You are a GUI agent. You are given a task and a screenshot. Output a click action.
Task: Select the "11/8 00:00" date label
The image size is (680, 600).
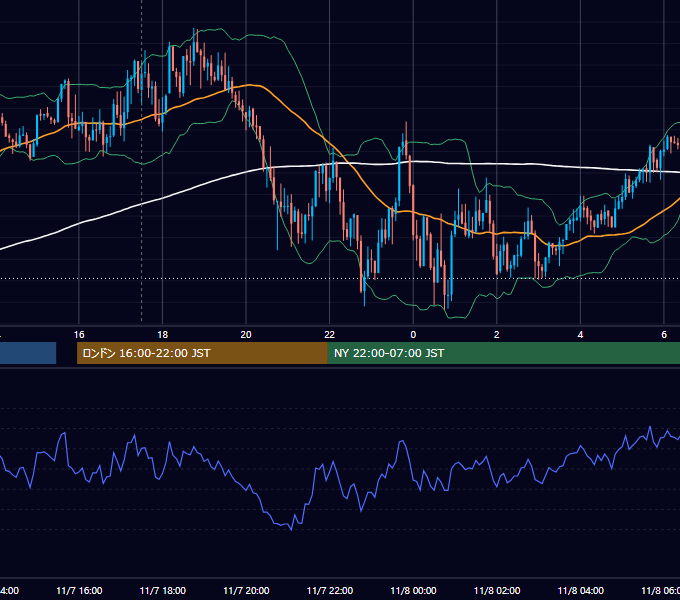coord(413,590)
